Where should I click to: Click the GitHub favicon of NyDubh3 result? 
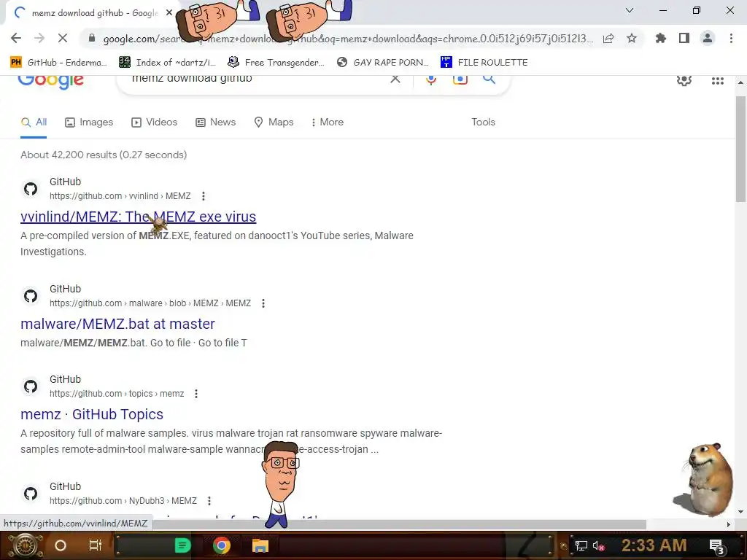(31, 494)
